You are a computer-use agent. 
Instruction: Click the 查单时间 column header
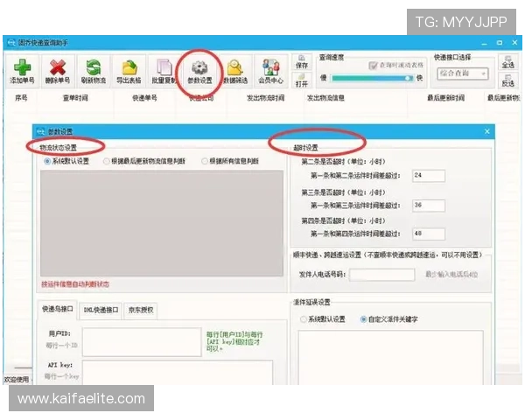coord(75,98)
